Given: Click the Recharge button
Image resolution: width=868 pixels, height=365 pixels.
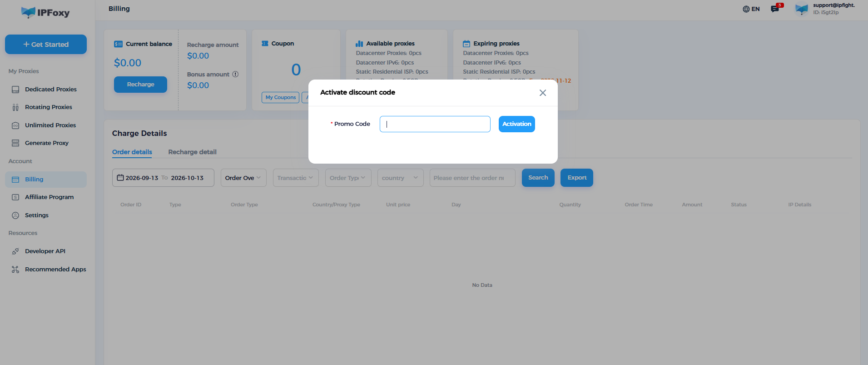Looking at the screenshot, I should click(140, 85).
